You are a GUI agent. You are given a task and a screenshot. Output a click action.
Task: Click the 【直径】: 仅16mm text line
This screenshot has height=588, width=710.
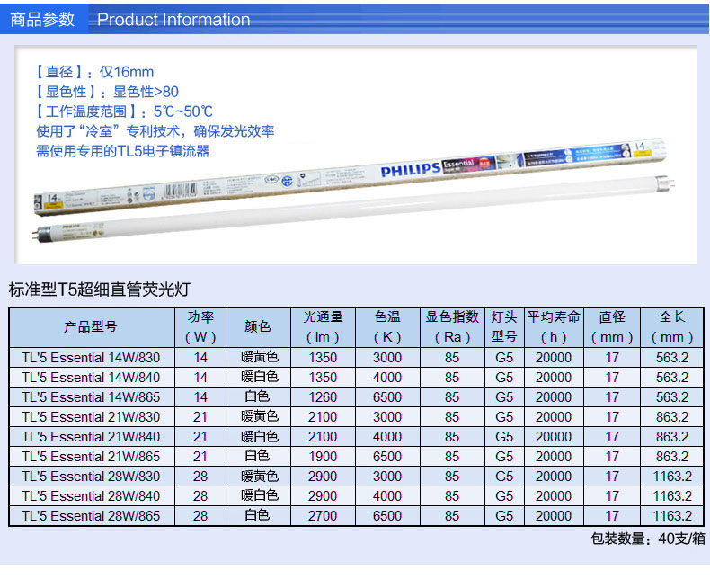point(94,72)
